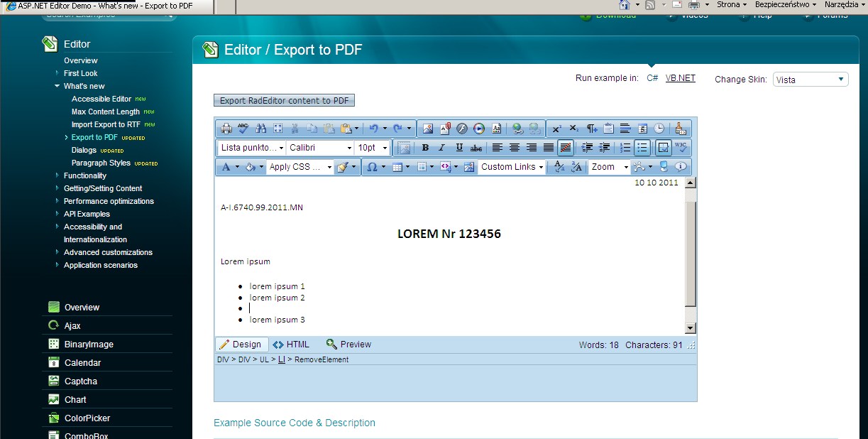868x439 pixels.
Task: Expand the First Look tree node
Action: [x=57, y=73]
